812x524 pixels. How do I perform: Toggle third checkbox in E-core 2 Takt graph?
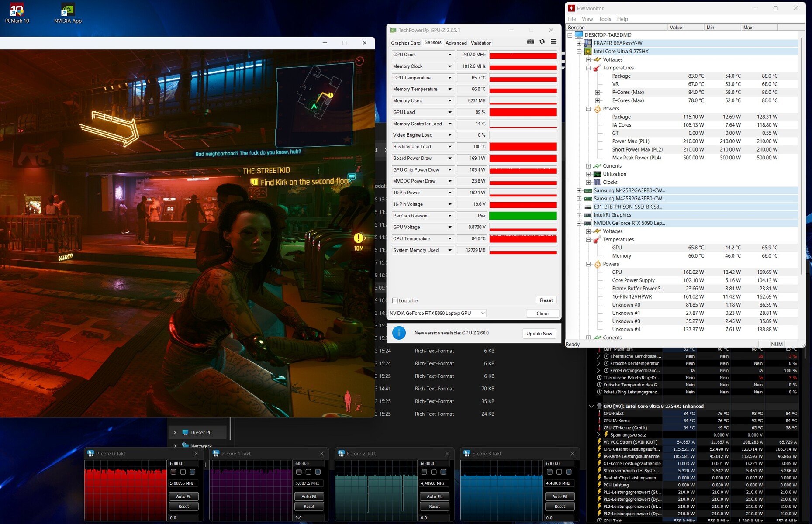click(x=443, y=472)
